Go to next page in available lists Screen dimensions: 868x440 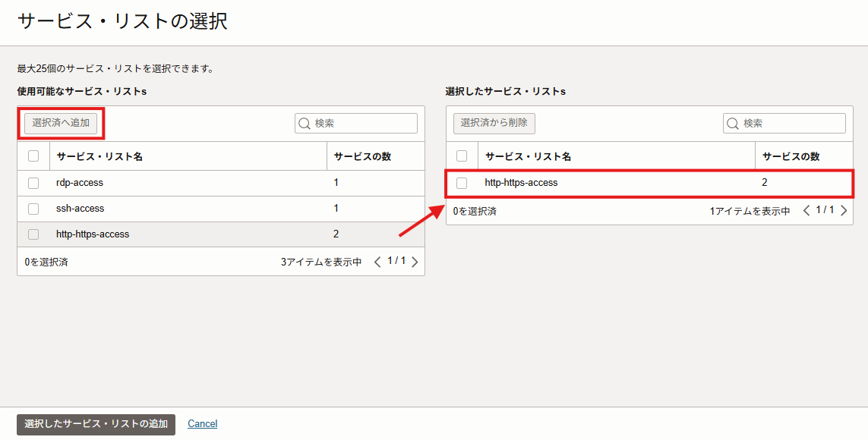(415, 262)
